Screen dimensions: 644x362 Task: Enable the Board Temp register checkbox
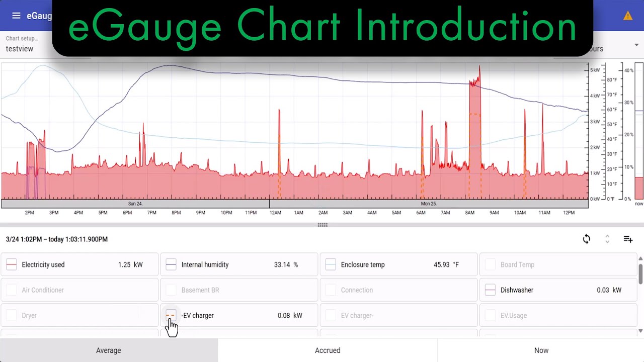490,264
